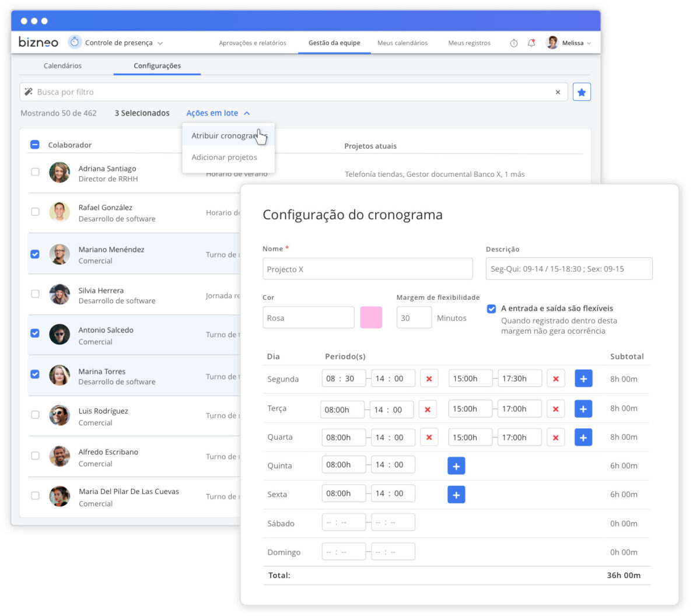Click the star favorites filter button
The image size is (700, 616).
pos(581,92)
